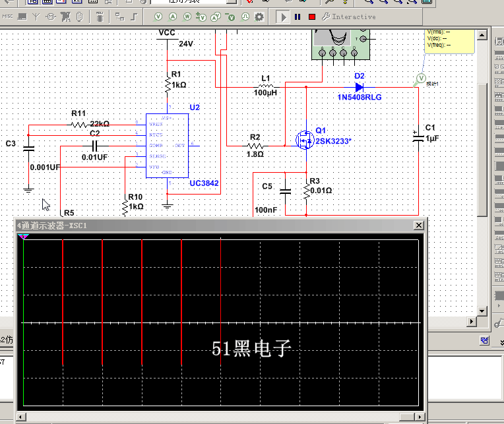504x424 pixels.
Task: Place a voltage probe from toolbar
Action: pos(159,16)
